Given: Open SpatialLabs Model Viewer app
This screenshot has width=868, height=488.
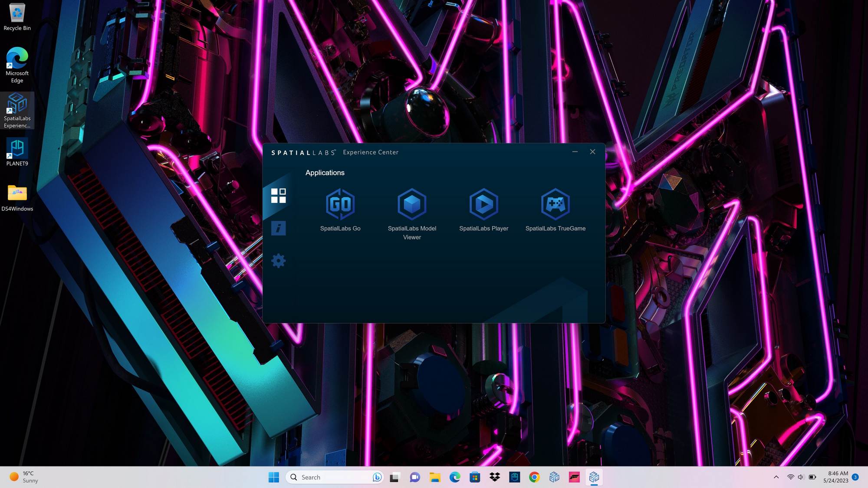Looking at the screenshot, I should (x=412, y=204).
